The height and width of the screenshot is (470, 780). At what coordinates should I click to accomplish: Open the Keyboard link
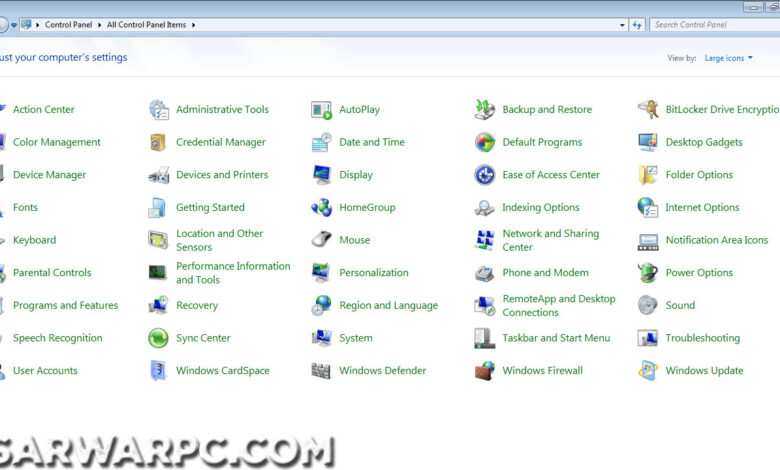(x=34, y=240)
